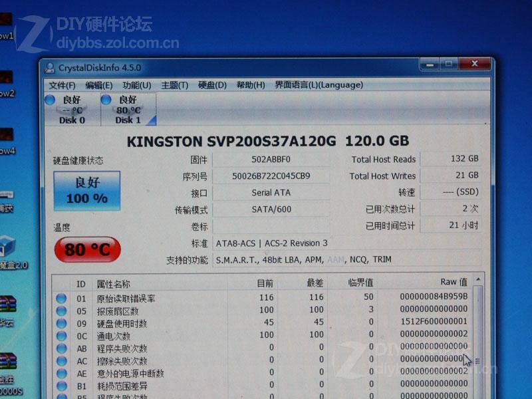Click the status orb of row B1
The width and height of the screenshot is (532, 399).
point(61,386)
